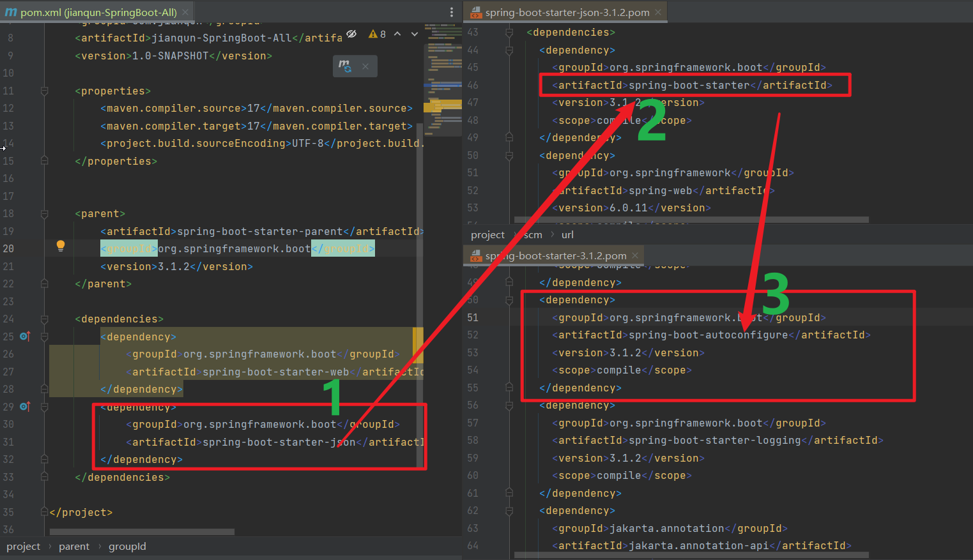Select the spring-boot-starter-3.1.2.pom tab

[x=555, y=255]
